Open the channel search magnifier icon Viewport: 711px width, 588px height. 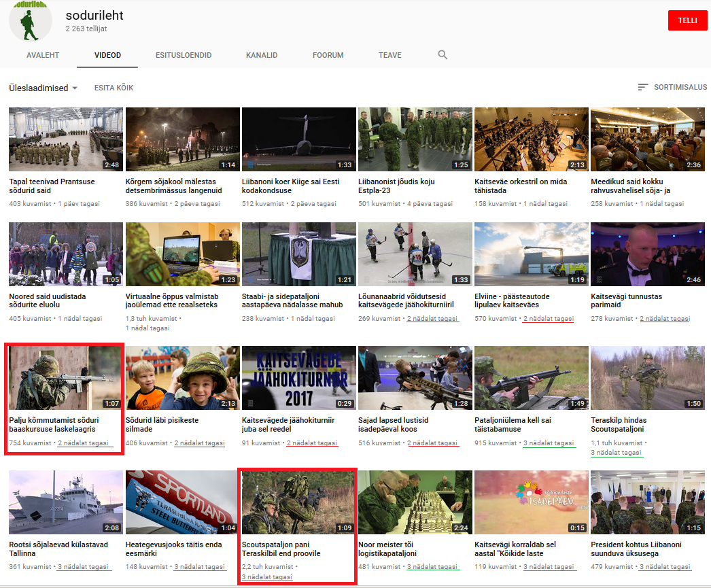[443, 55]
